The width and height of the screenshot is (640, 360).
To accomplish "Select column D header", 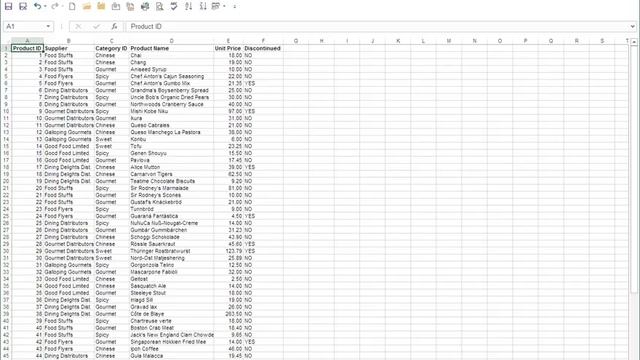I will 171,41.
